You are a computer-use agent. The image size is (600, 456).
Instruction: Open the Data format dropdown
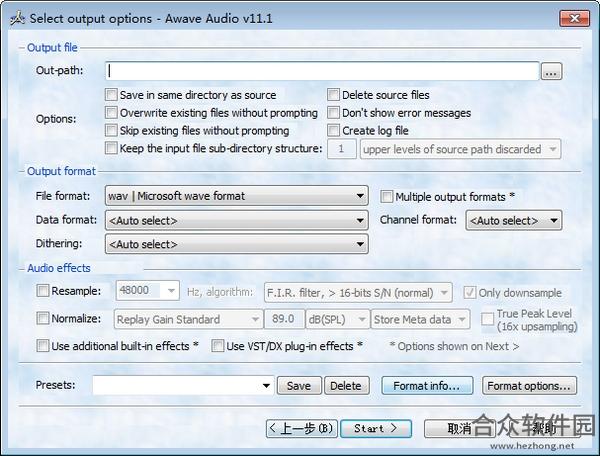pyautogui.click(x=236, y=220)
